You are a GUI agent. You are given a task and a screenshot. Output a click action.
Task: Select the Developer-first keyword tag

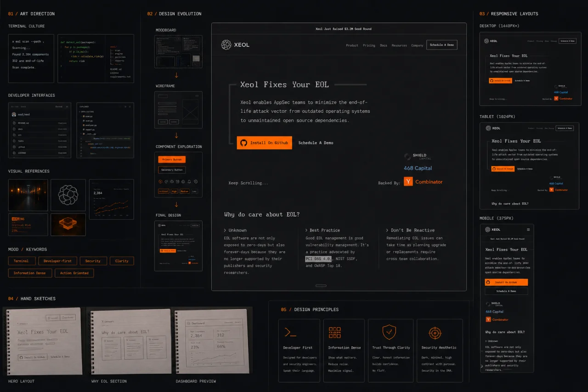[x=57, y=261]
